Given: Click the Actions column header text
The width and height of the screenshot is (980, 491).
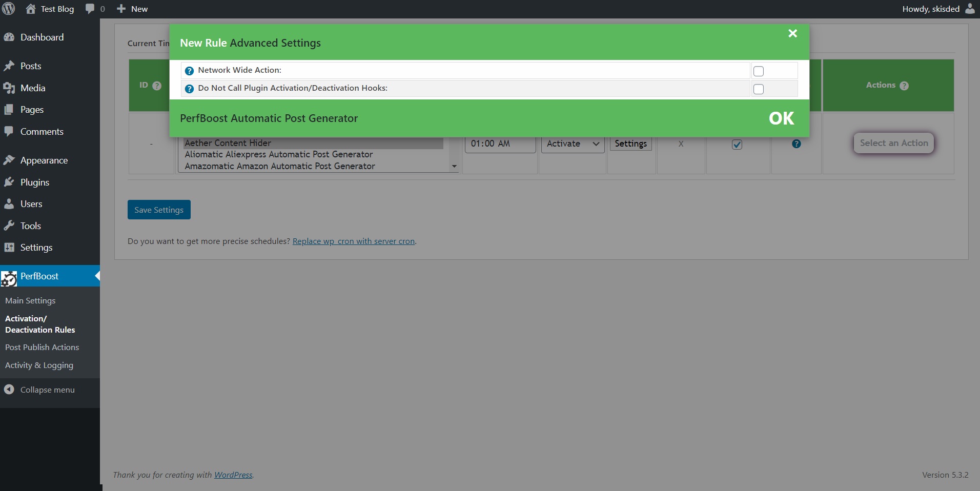Looking at the screenshot, I should point(881,85).
